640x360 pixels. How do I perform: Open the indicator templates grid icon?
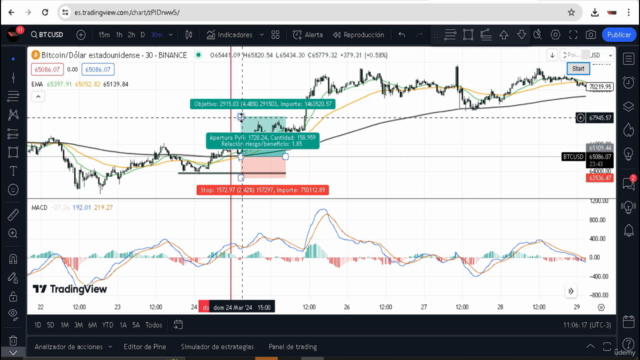[276, 35]
